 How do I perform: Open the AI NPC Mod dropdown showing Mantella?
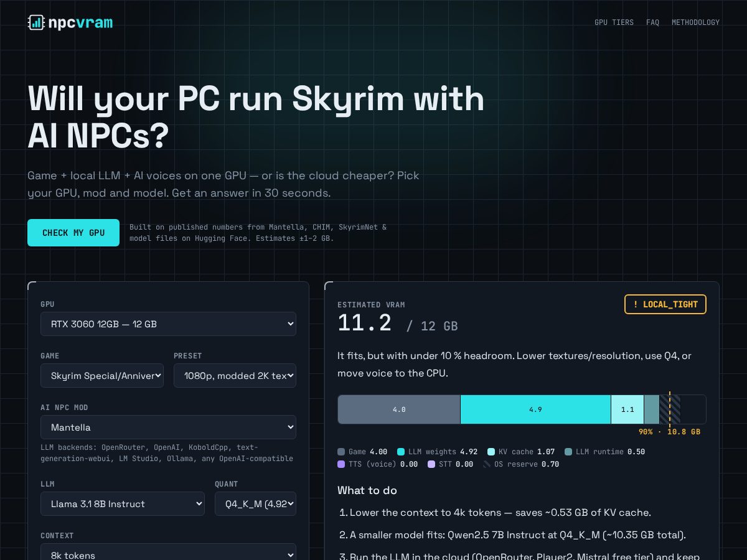168,427
